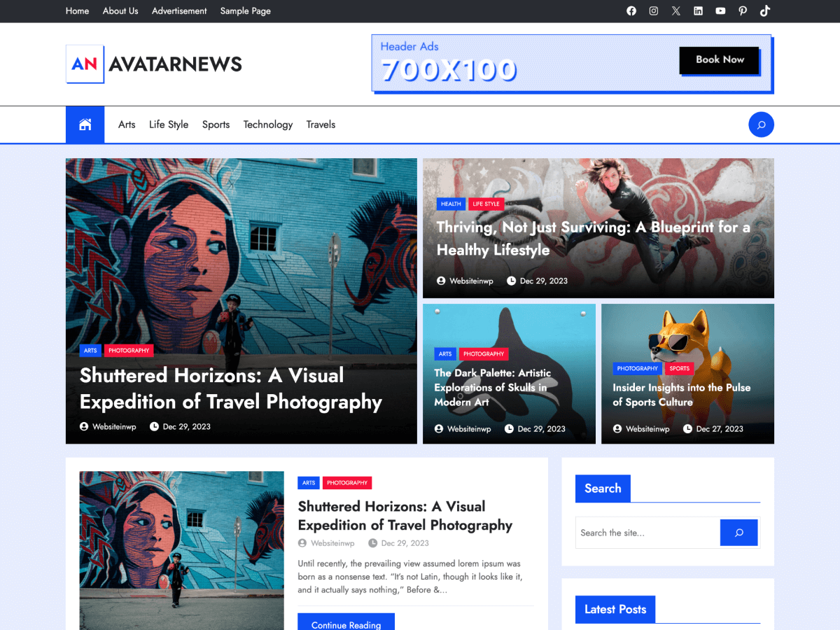The height and width of the screenshot is (630, 840).
Task: Open the HEALTH category tag on the lifestyle post
Action: point(451,204)
